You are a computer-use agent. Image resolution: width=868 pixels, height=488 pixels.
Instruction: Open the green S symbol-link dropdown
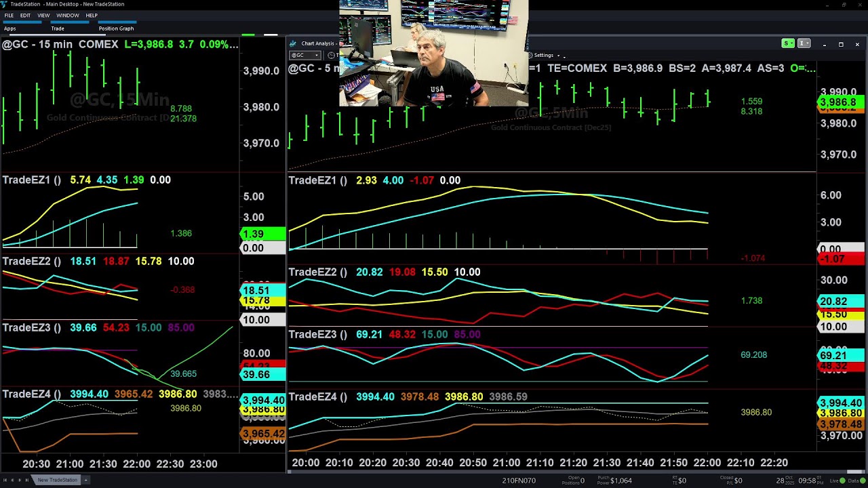coord(787,43)
